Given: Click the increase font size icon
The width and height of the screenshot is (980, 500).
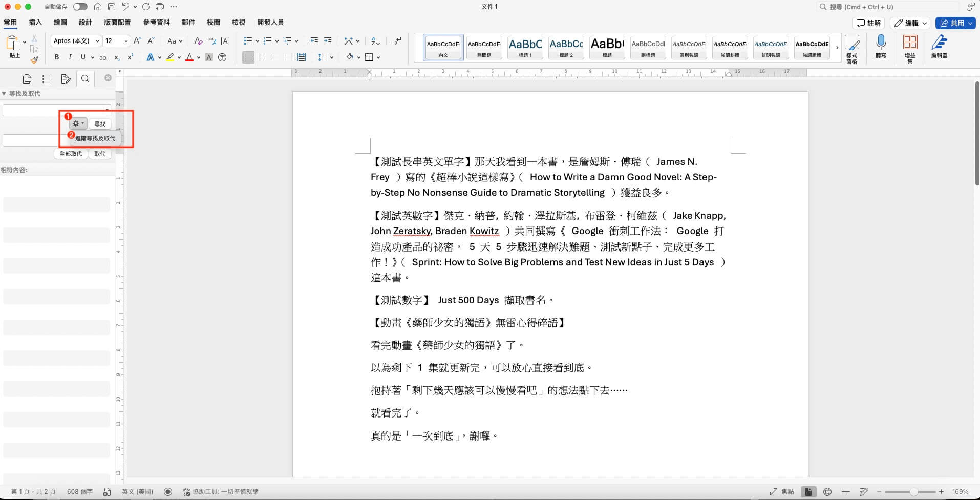Looking at the screenshot, I should point(137,41).
